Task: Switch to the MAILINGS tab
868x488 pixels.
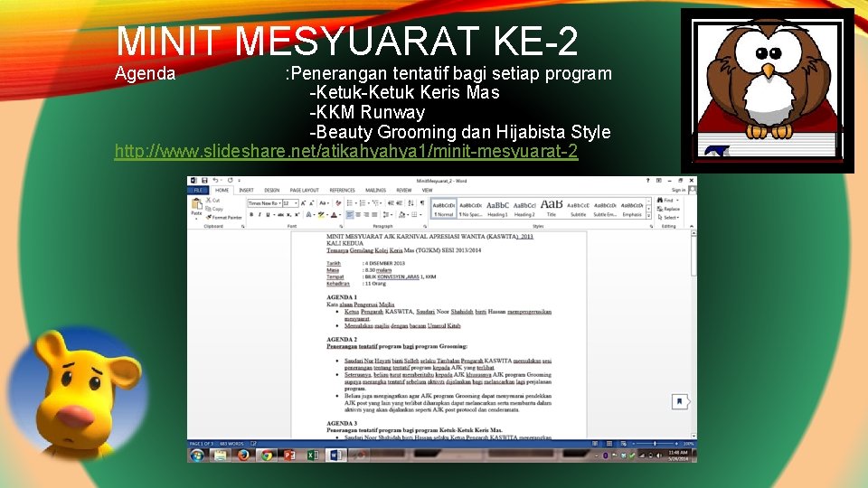Action: click(375, 191)
